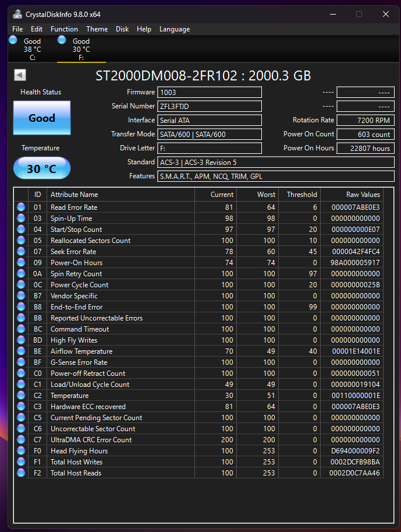Click the 30 °C temperature button
The image size is (401, 532).
(x=42, y=169)
